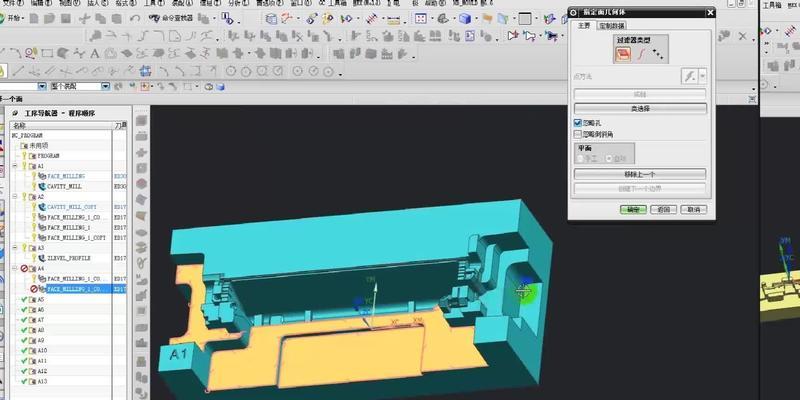Click the ZLEVEL_PROFILE operation icon
800x400 pixels.
tap(42, 258)
